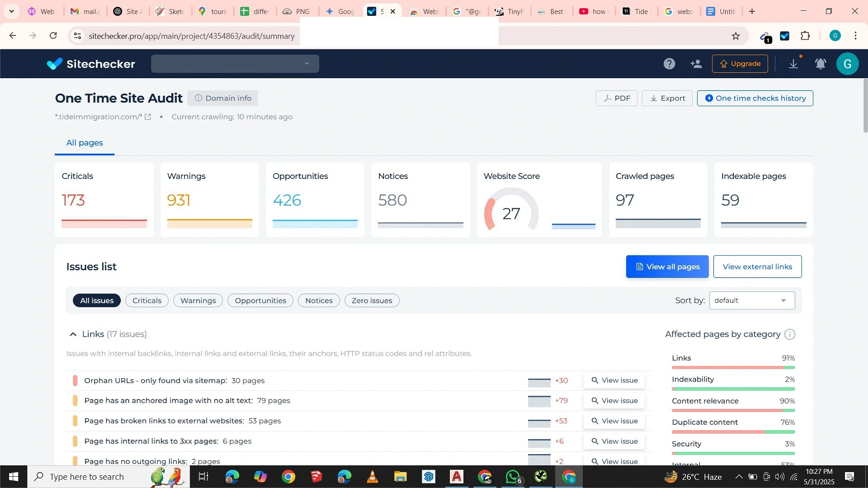Open the Sort by default dropdown
This screenshot has height=488, width=868.
[752, 300]
